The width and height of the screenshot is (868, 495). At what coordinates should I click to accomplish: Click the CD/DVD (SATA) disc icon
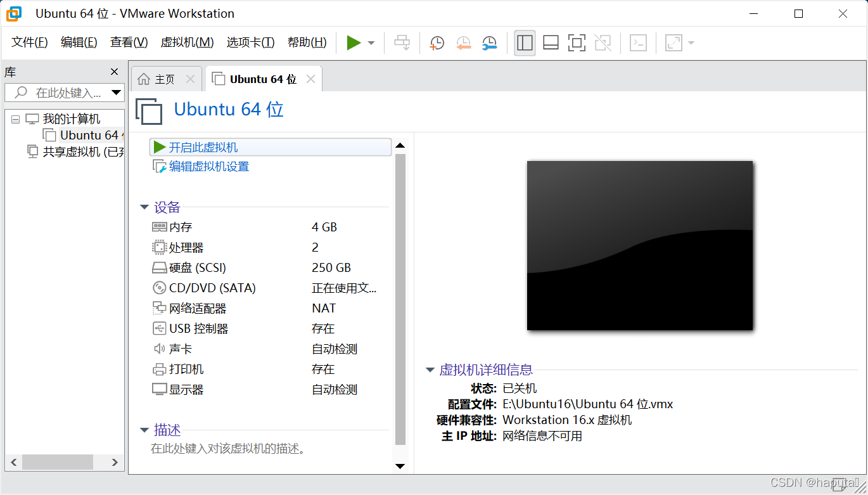(159, 288)
